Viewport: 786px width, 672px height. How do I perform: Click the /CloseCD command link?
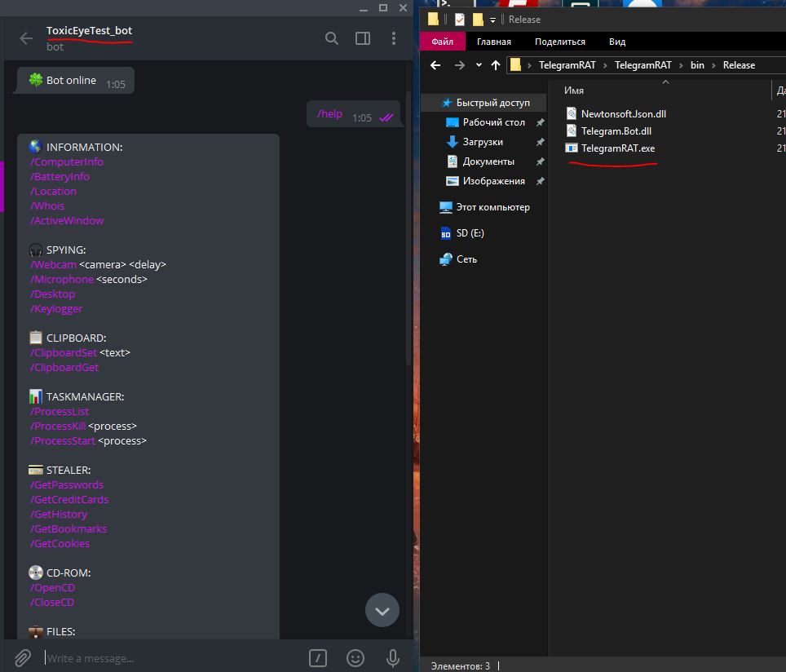click(x=51, y=603)
